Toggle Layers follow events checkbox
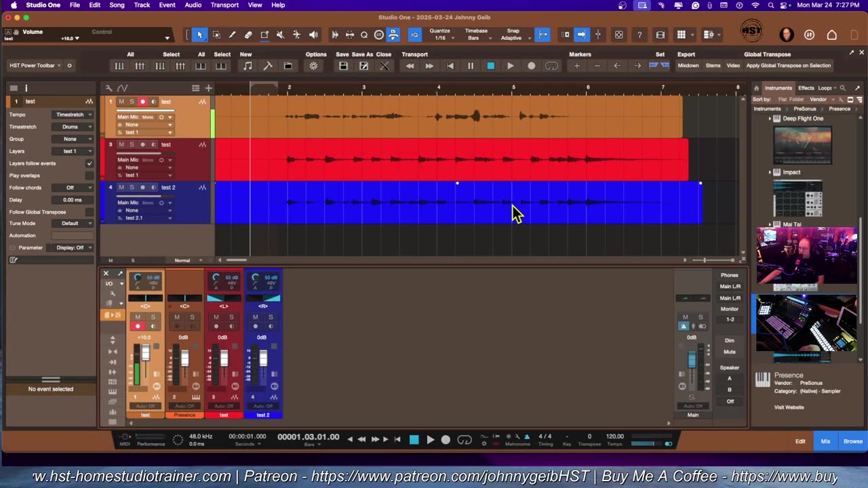Image resolution: width=868 pixels, height=488 pixels. (90, 163)
